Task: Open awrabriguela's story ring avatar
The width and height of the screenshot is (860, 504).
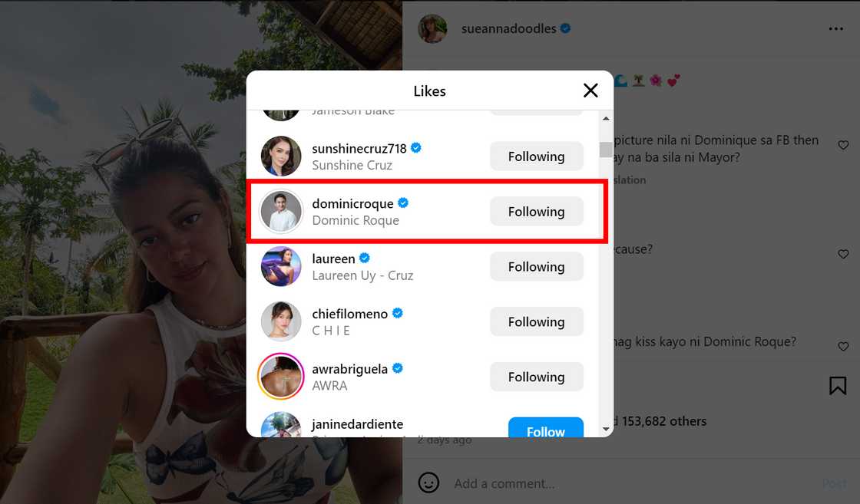Action: 281,377
